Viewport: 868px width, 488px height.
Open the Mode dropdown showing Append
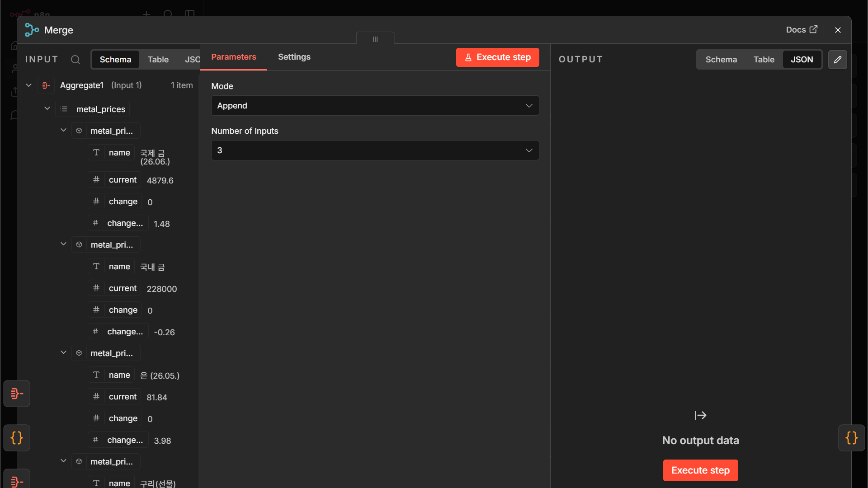[x=375, y=106]
